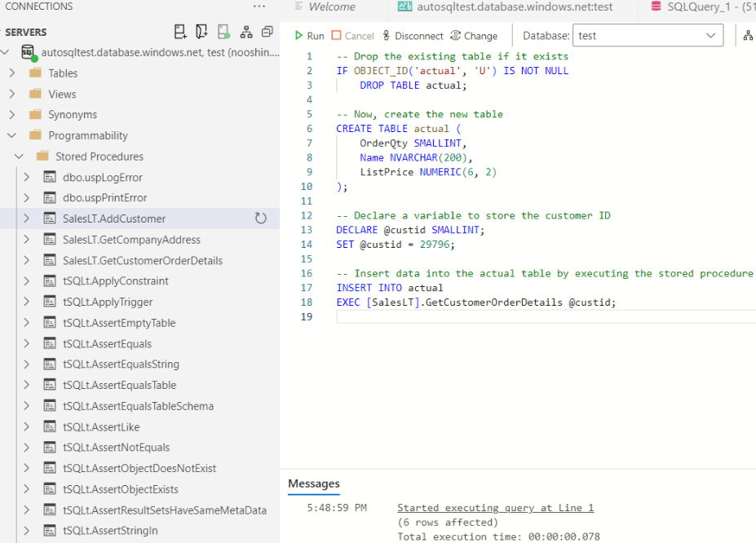The height and width of the screenshot is (543, 756).
Task: Open the Connections panel more actions menu
Action: coord(259,7)
